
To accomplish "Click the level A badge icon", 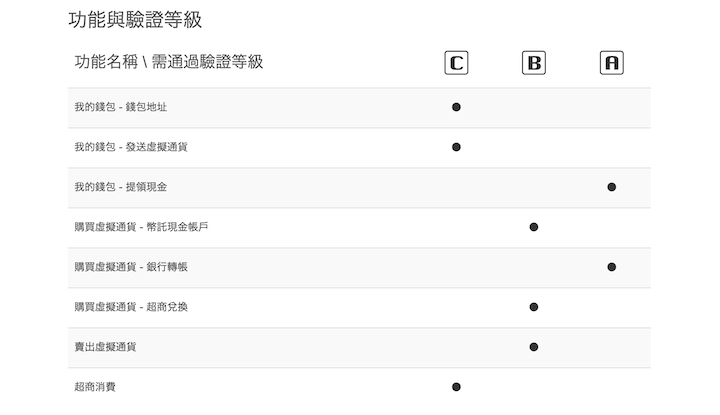I will (x=612, y=62).
